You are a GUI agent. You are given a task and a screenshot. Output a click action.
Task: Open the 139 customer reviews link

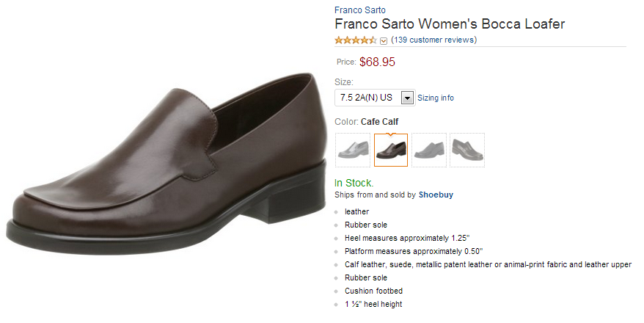[x=433, y=40]
